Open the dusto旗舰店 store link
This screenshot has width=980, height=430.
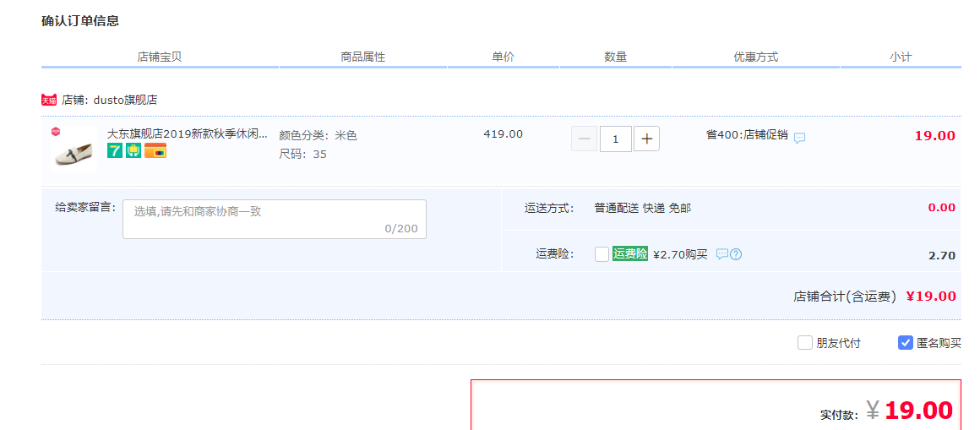[125, 100]
